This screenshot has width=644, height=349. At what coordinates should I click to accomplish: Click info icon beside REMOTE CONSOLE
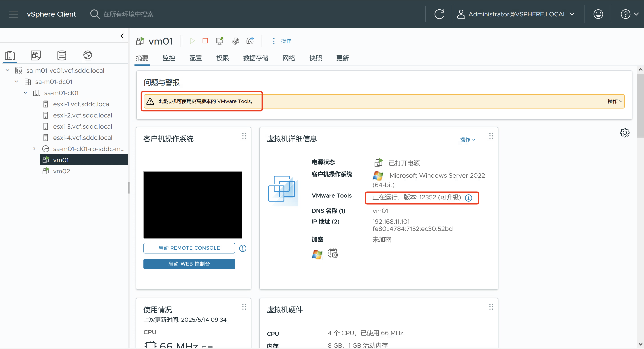point(243,248)
